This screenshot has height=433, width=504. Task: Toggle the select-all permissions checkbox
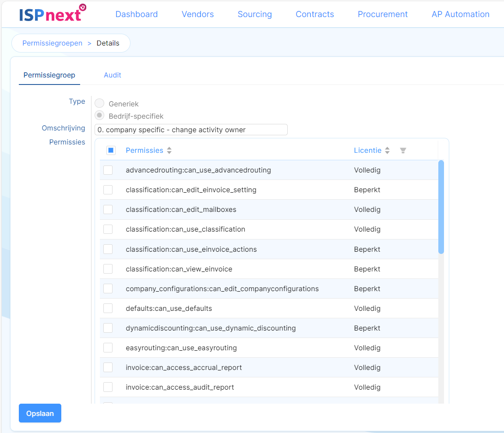[111, 150]
